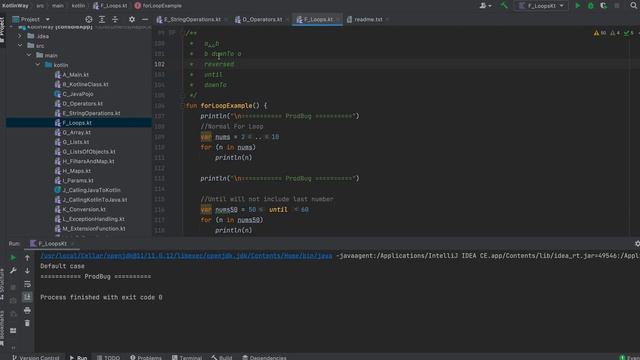Image resolution: width=640 pixels, height=360 pixels.
Task: Open run configuration wrench icon
Action: coord(13,271)
